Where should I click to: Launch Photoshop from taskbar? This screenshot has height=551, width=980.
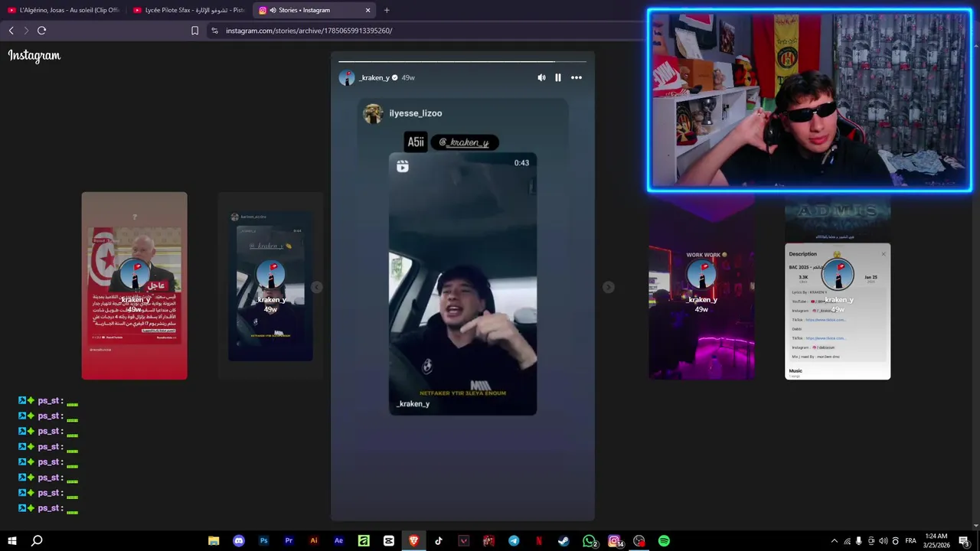point(263,541)
